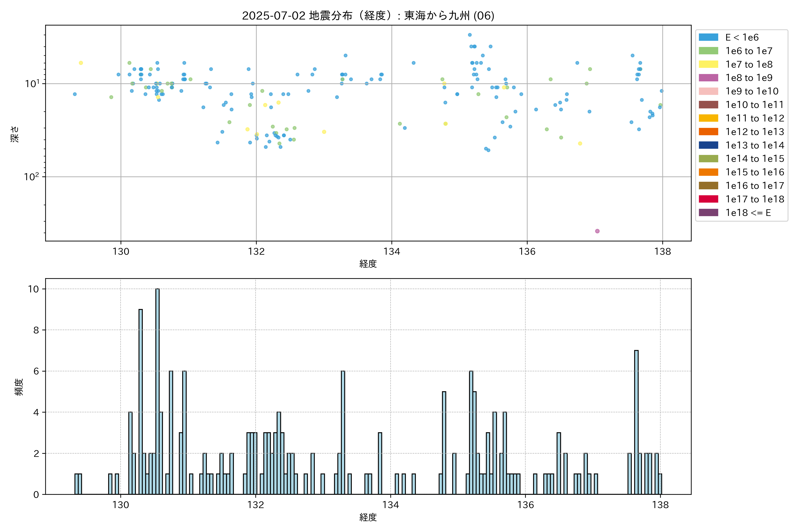Click the yellow point at far left of scatter

[x=81, y=63]
